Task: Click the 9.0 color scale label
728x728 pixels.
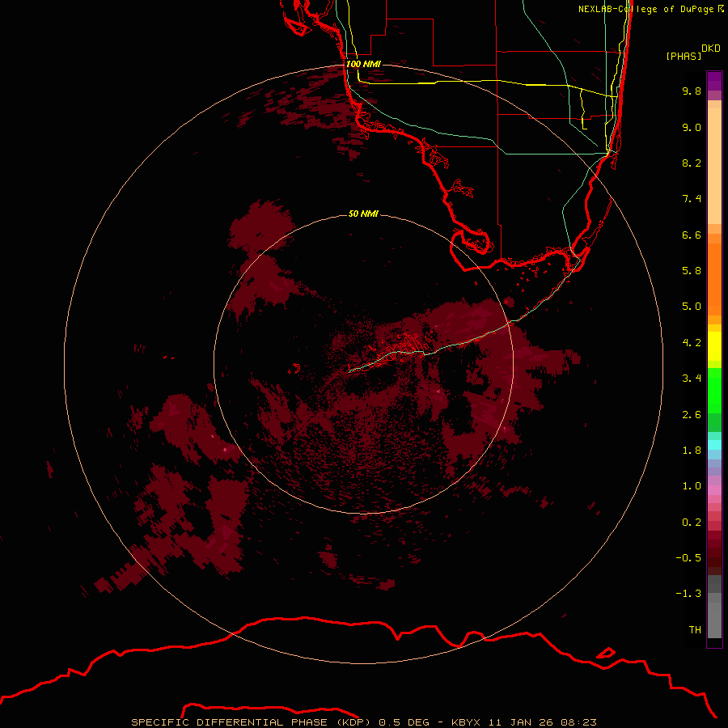Action: coord(692,127)
